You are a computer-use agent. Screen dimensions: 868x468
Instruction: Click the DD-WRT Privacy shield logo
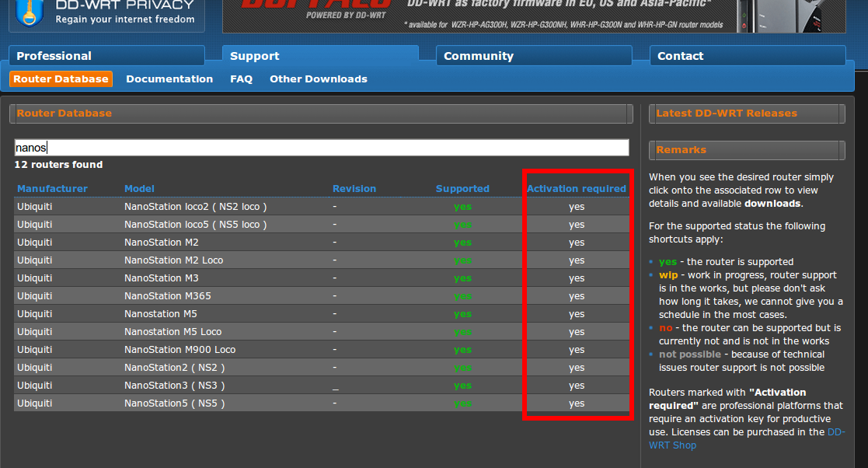point(30,12)
